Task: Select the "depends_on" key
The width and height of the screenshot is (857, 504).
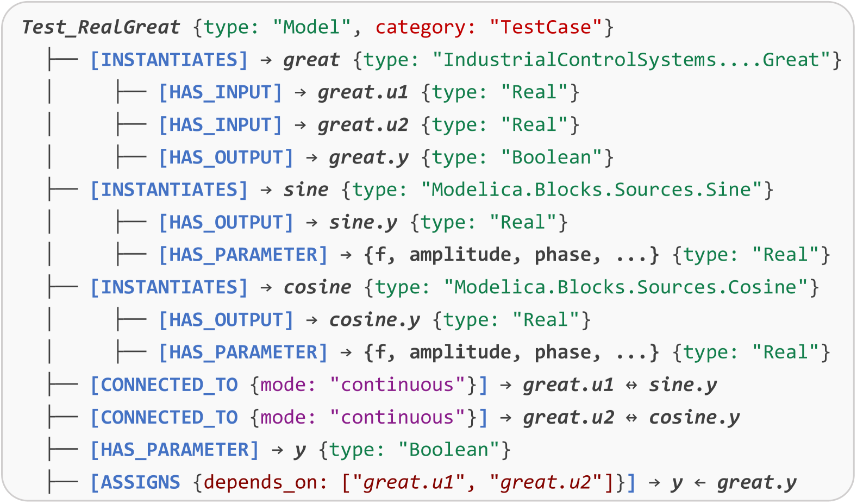Action: 260,483
